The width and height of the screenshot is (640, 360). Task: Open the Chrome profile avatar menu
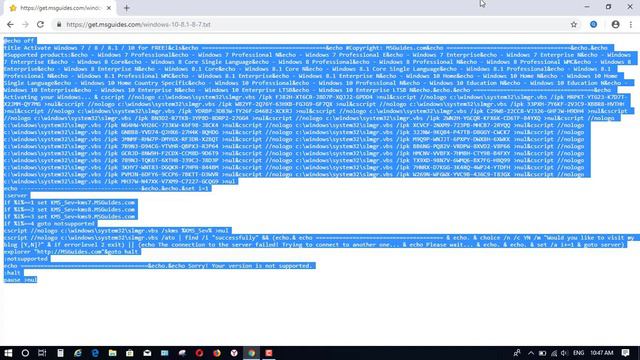616,24
